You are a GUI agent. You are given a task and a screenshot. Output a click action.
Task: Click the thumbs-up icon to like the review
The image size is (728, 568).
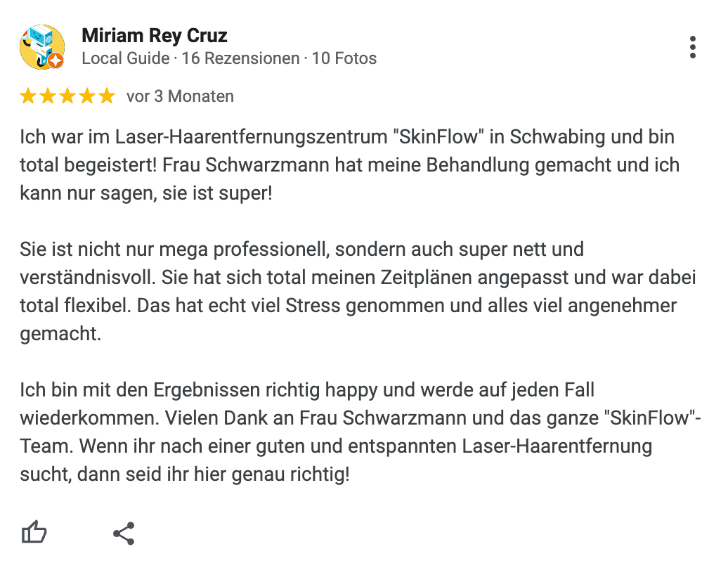coord(33,532)
